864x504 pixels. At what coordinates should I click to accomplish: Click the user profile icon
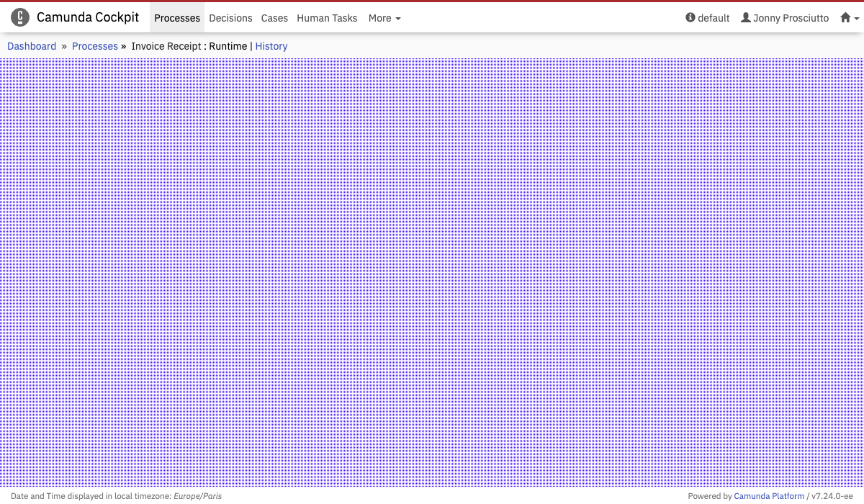[x=746, y=18]
